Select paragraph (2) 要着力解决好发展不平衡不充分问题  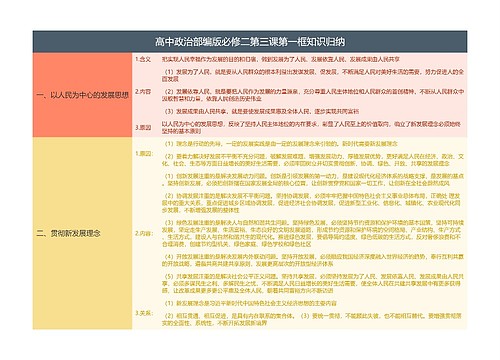[x=313, y=160]
